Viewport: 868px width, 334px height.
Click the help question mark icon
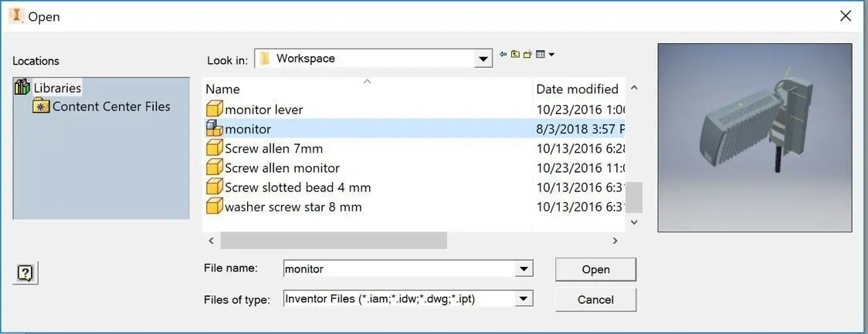[x=25, y=272]
